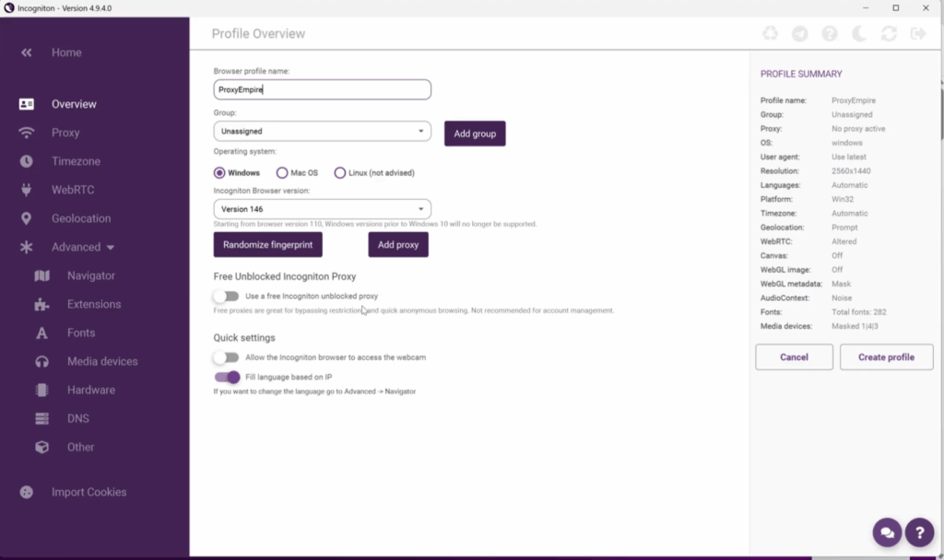The height and width of the screenshot is (560, 944).
Task: Click the Cancel button
Action: pos(794,357)
